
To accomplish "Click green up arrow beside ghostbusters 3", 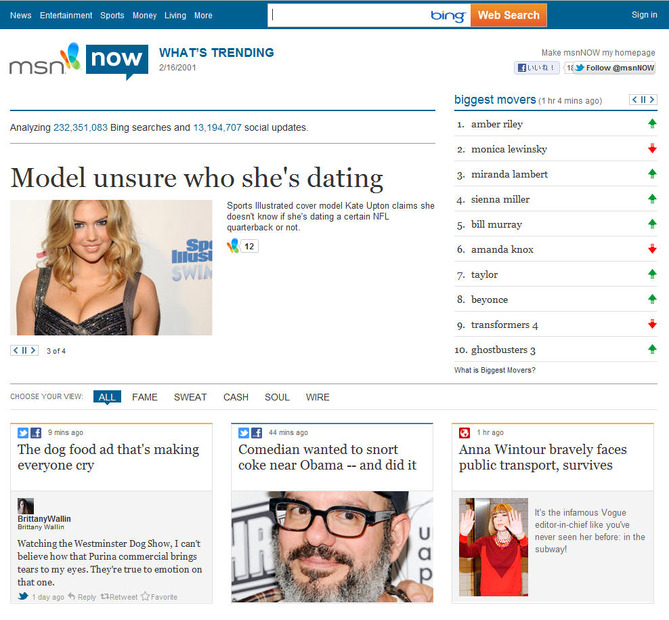I will click(x=652, y=349).
